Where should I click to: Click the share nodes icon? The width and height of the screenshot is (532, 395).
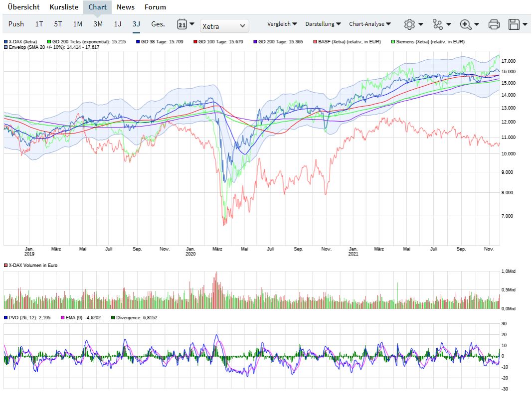(x=437, y=24)
